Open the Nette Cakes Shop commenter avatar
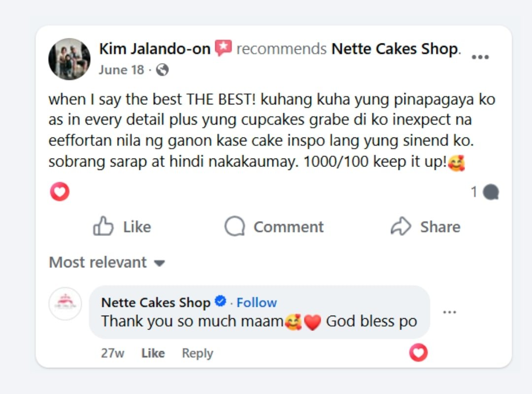The image size is (532, 394). 66,303
